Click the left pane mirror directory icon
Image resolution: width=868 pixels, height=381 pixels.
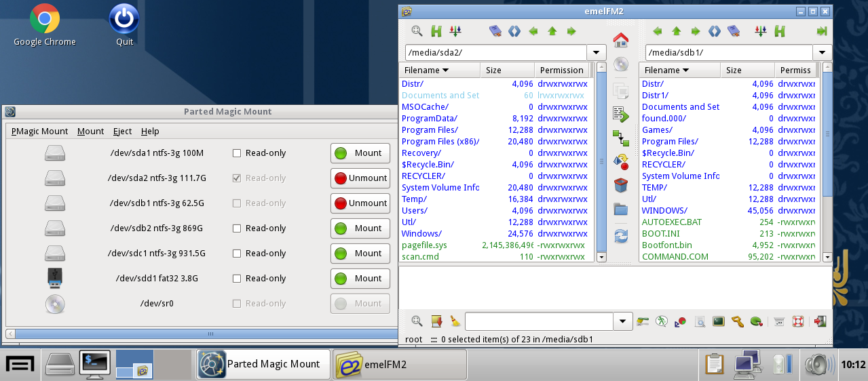(514, 31)
